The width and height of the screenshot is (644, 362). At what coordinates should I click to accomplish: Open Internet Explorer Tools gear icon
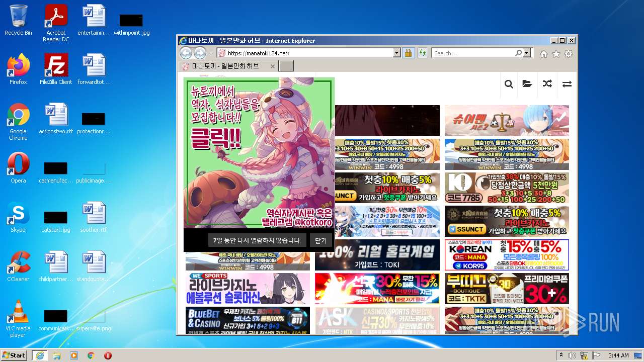coord(569,54)
